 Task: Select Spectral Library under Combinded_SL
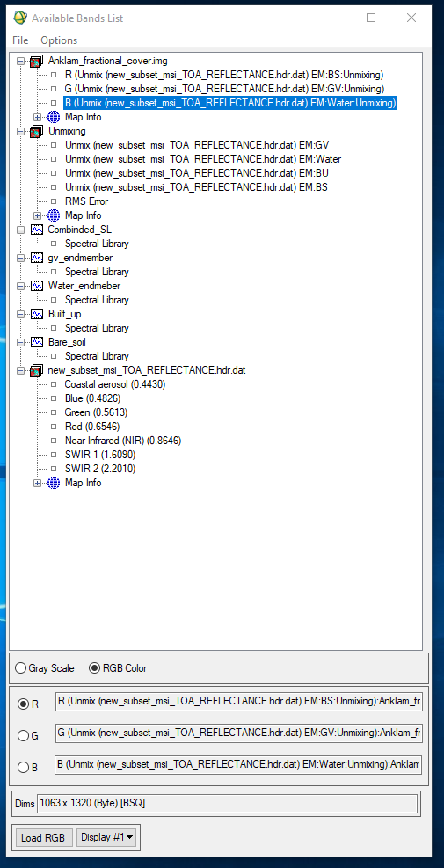coord(97,244)
